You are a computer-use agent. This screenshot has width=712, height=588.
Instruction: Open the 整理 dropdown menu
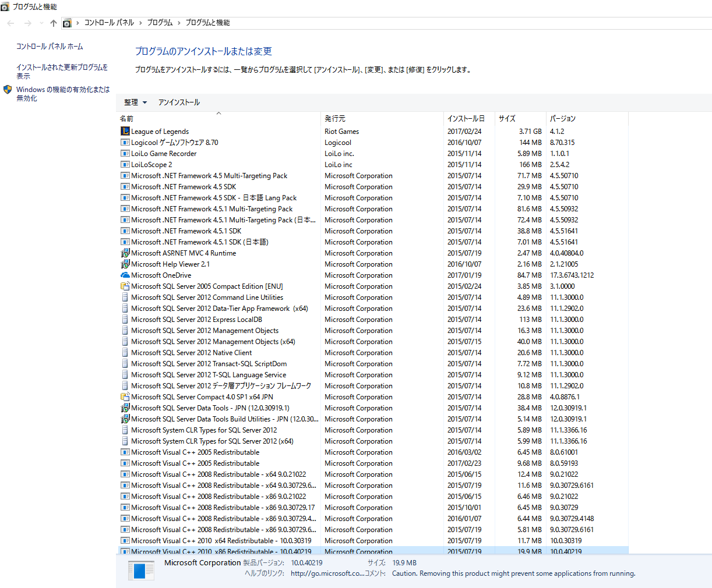coord(135,102)
